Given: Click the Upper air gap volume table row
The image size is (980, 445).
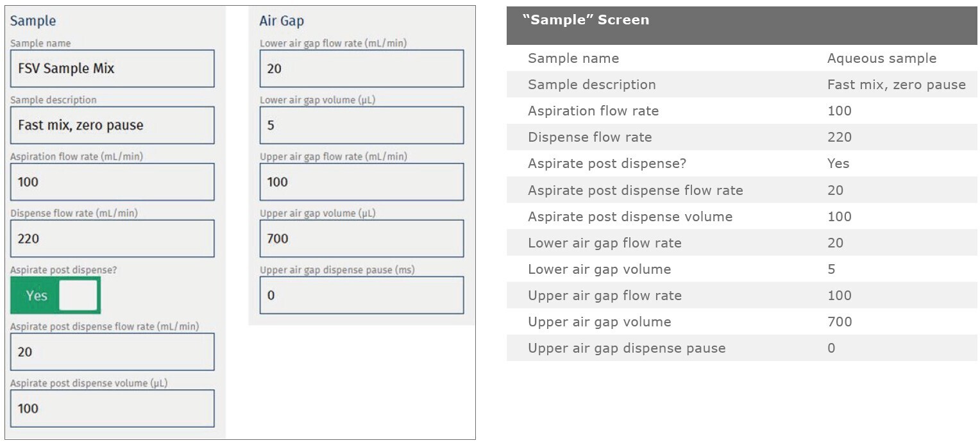Looking at the screenshot, I should 741,322.
